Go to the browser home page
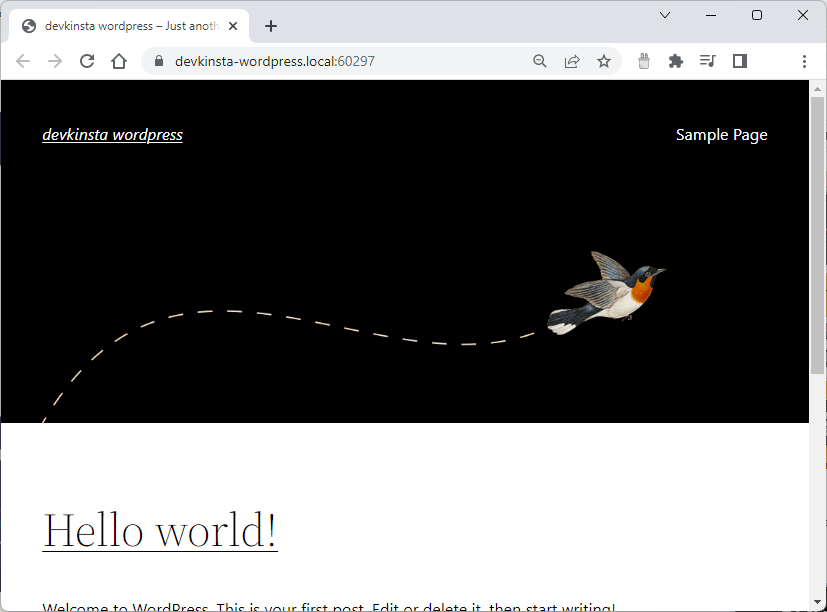This screenshot has height=612, width=827. (118, 61)
